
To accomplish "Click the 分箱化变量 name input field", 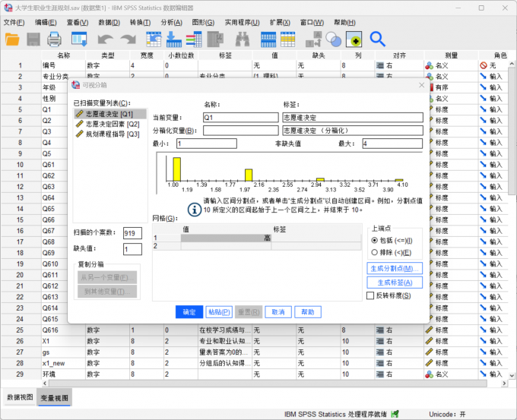I will coord(241,131).
